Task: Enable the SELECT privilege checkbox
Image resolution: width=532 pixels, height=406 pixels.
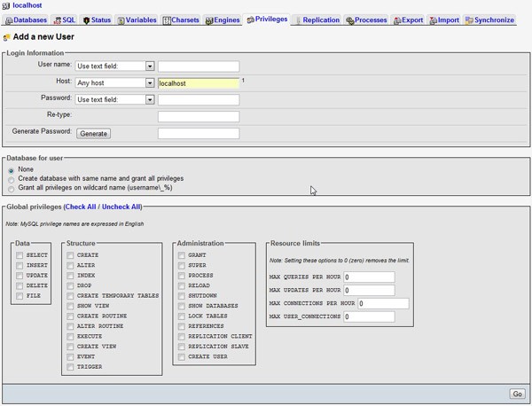Action: pyautogui.click(x=20, y=255)
